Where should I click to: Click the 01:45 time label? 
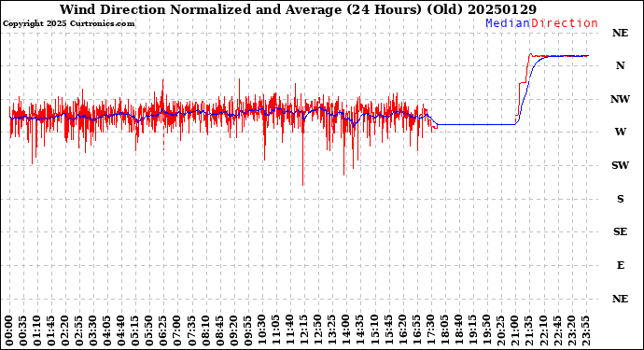[x=51, y=331]
